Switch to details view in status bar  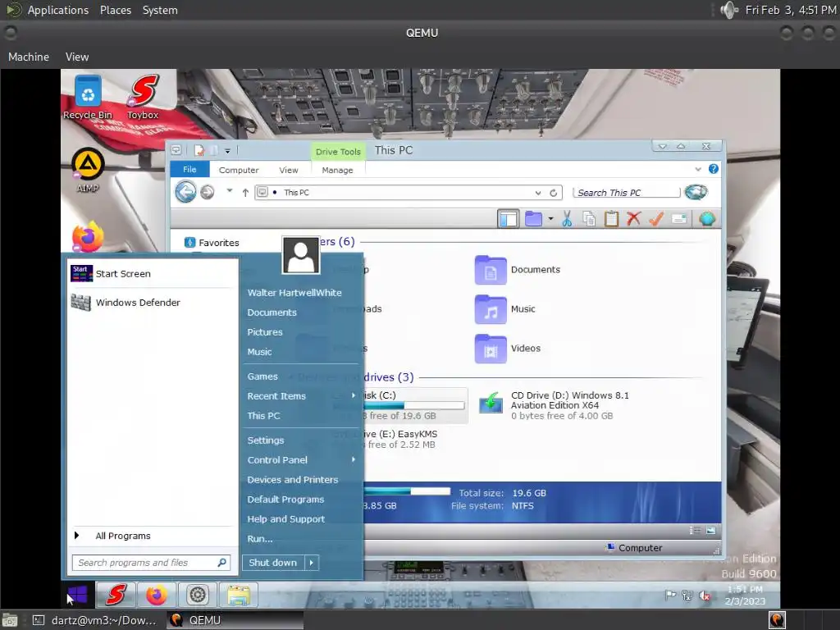click(x=695, y=531)
